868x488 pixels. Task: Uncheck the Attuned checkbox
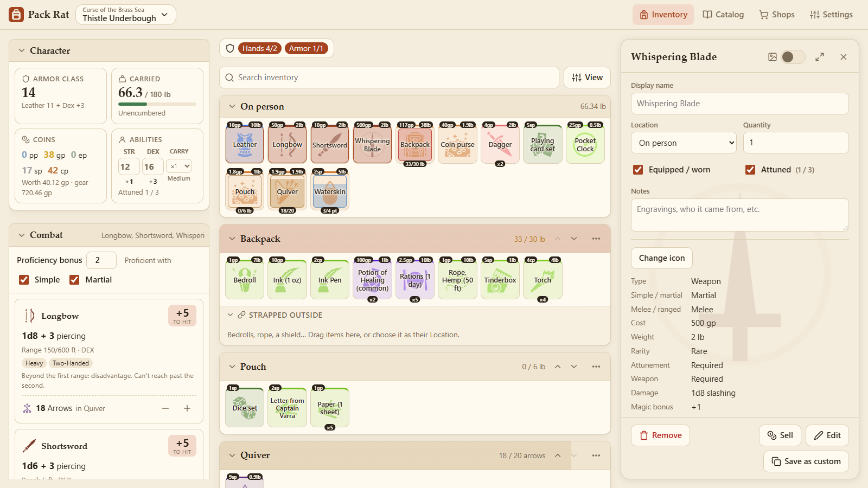(750, 170)
